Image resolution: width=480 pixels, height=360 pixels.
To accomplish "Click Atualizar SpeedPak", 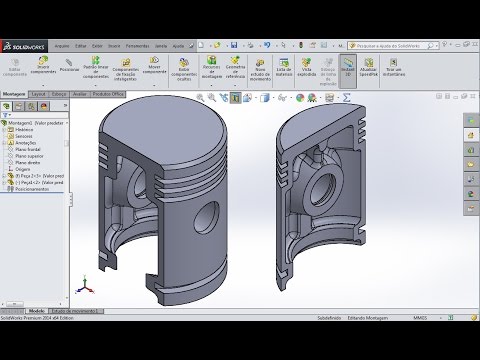I will click(x=368, y=67).
